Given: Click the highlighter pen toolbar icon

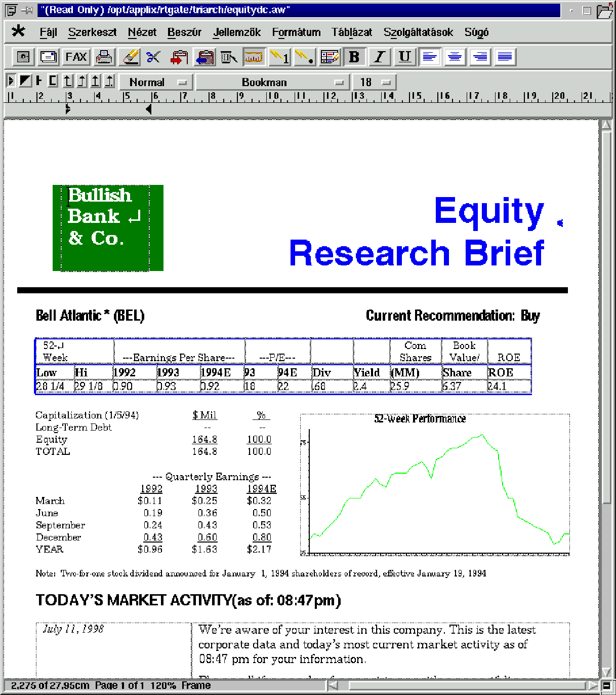Looking at the screenshot, I should 130,57.
